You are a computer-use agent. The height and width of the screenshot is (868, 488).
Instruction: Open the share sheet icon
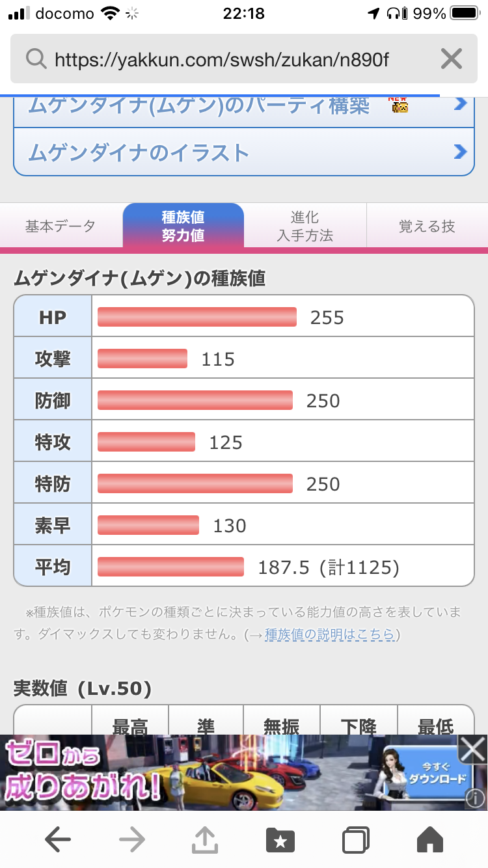tap(206, 840)
